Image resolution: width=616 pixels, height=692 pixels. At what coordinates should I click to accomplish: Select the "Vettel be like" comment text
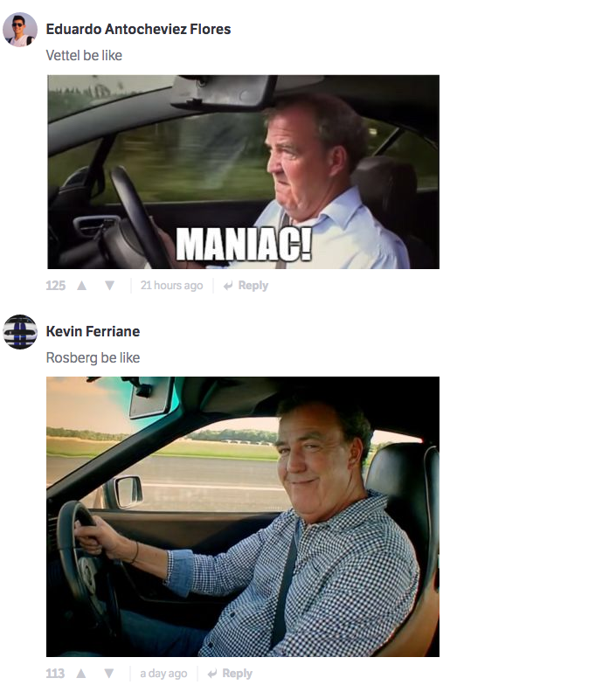click(84, 56)
